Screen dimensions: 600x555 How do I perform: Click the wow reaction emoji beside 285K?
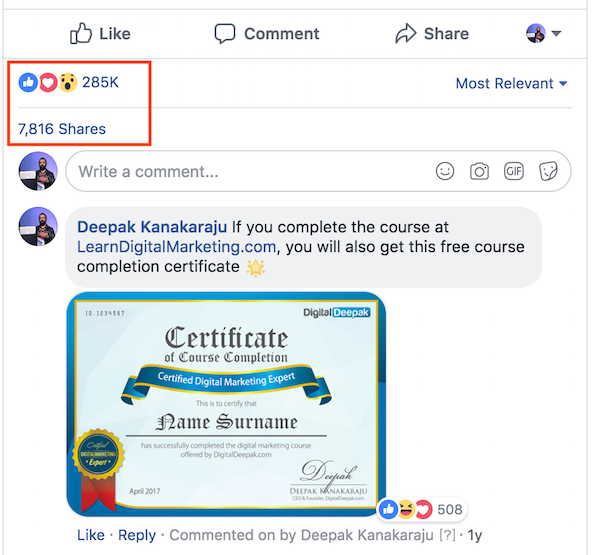[68, 82]
